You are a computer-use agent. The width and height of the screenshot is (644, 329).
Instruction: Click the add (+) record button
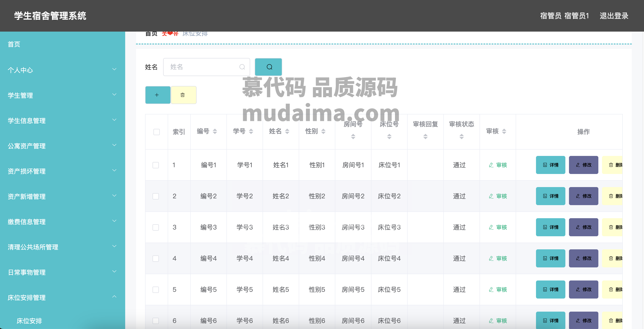157,95
